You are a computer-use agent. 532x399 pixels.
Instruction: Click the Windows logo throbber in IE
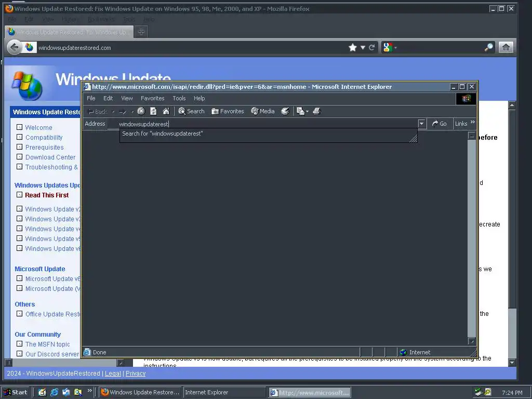pyautogui.click(x=466, y=99)
